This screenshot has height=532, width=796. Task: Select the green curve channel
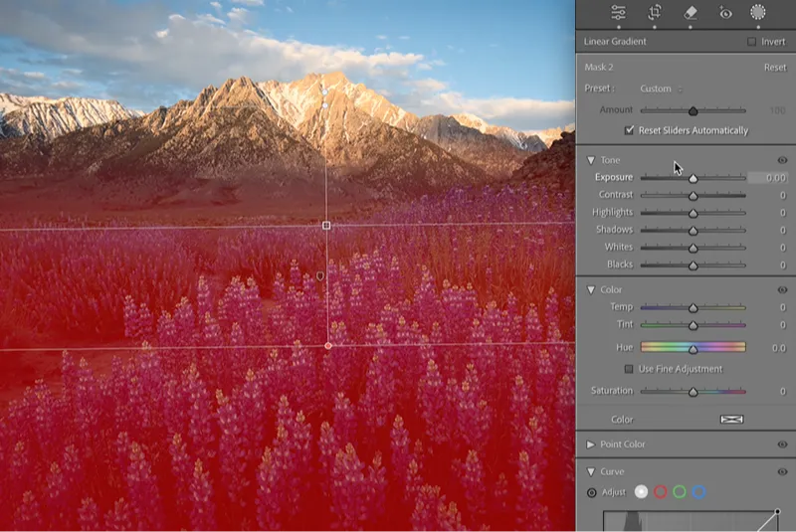(680, 492)
